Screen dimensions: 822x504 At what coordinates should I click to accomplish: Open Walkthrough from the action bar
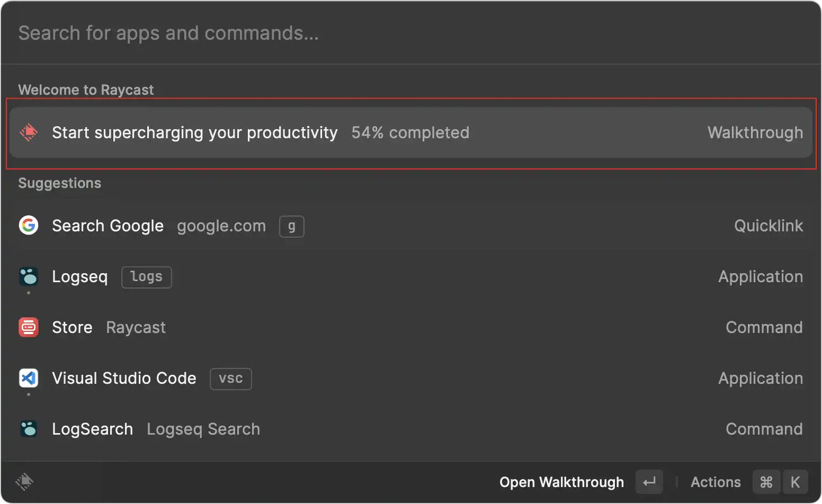click(x=561, y=482)
